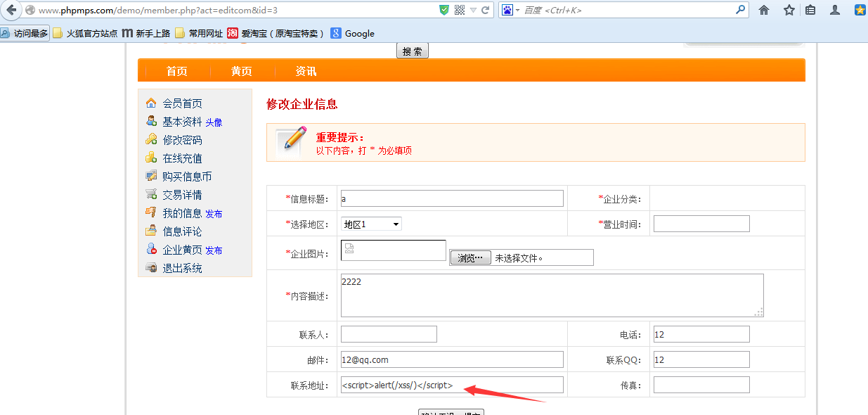Open 交易详情 sidebar link
The height and width of the screenshot is (415, 868).
(x=182, y=195)
